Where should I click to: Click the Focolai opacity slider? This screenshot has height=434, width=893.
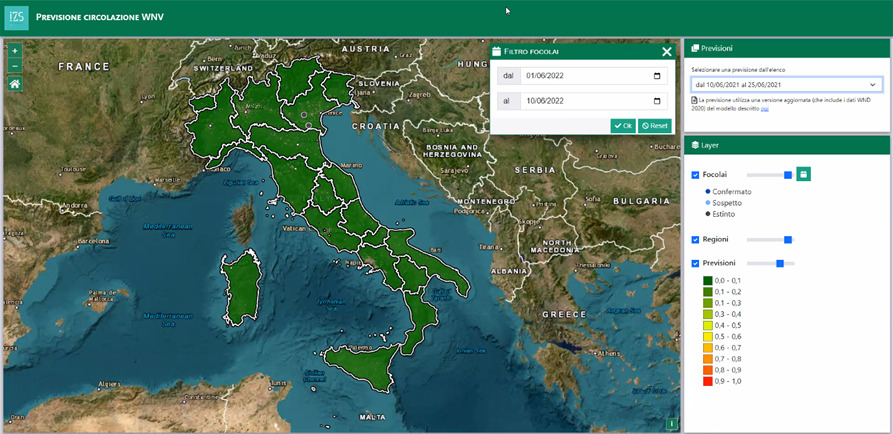[769, 175]
